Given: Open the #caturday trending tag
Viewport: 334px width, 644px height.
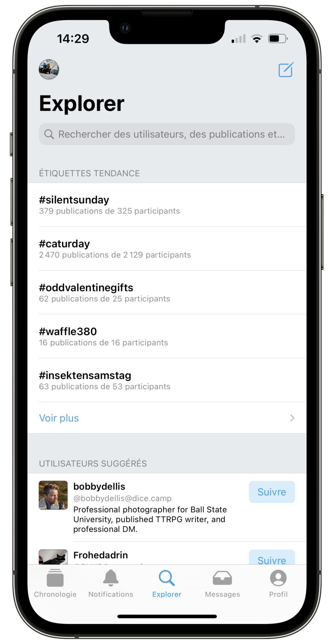Looking at the screenshot, I should coord(167,248).
